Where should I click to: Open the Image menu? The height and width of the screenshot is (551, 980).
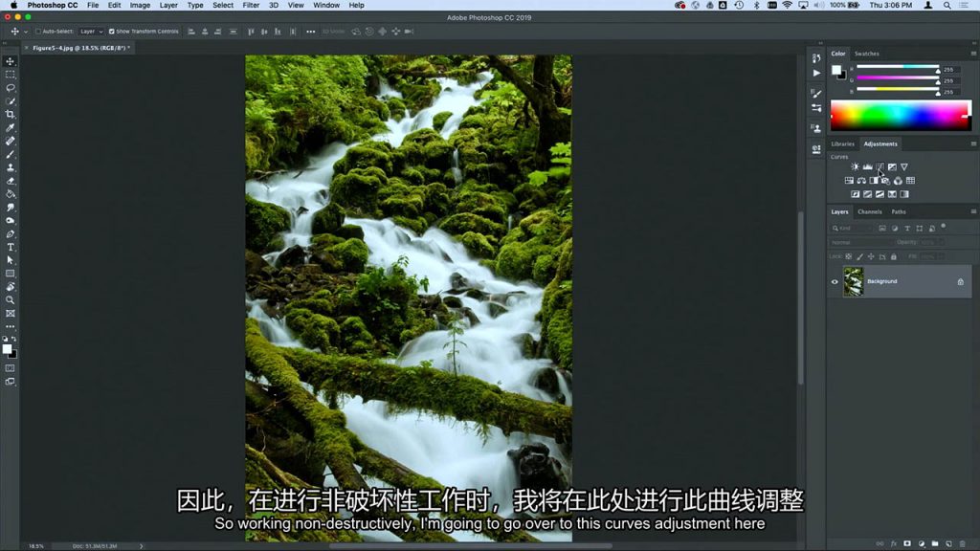(140, 5)
